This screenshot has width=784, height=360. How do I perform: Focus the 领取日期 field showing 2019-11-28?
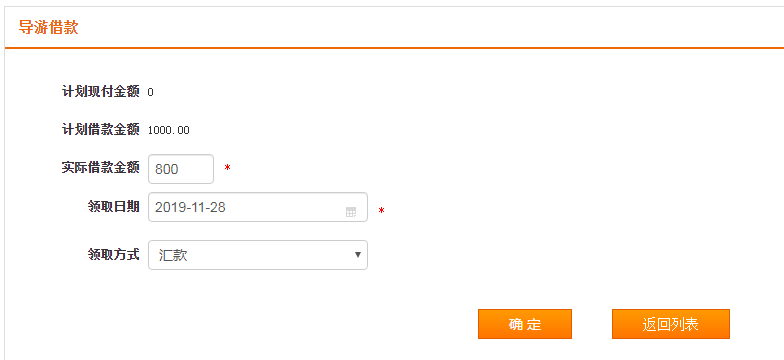(258, 207)
